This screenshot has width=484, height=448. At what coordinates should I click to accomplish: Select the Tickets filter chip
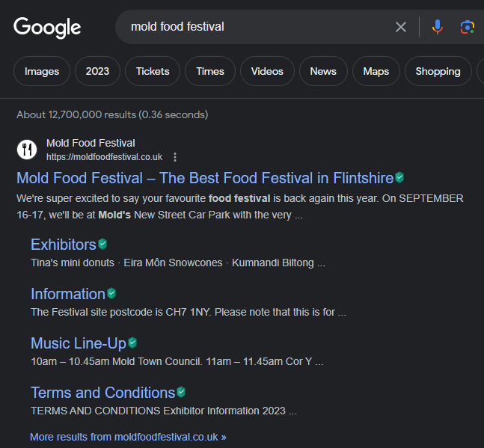coord(153,71)
